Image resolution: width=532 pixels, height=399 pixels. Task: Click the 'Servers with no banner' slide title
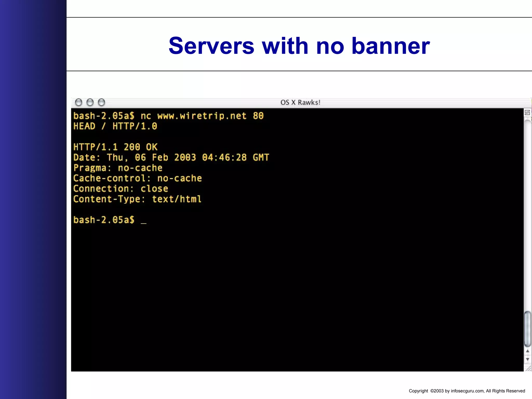pos(299,46)
